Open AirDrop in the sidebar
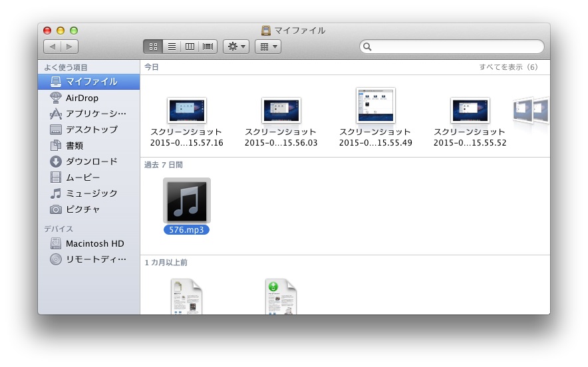 tap(89, 98)
